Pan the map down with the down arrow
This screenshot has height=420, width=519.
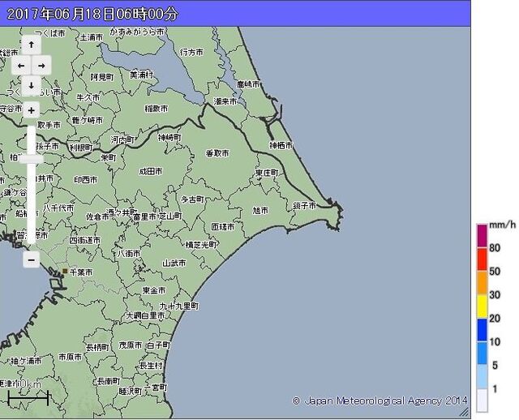tap(31, 85)
